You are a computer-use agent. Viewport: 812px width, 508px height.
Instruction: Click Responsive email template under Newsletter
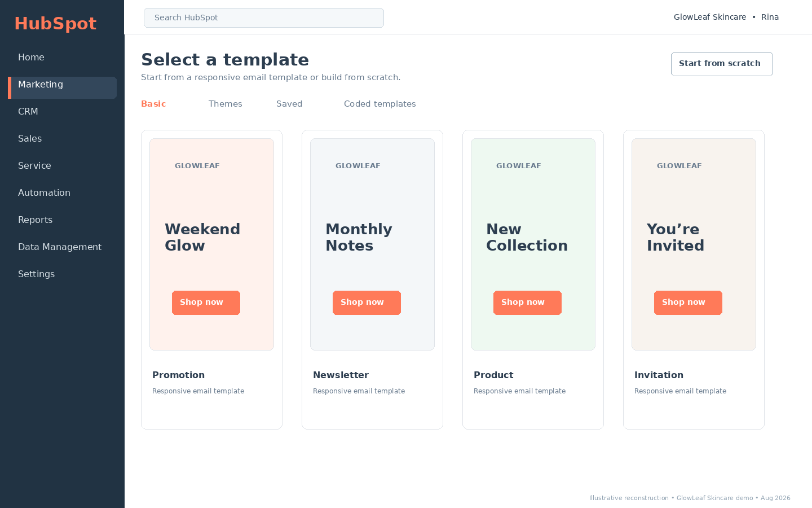point(359,391)
